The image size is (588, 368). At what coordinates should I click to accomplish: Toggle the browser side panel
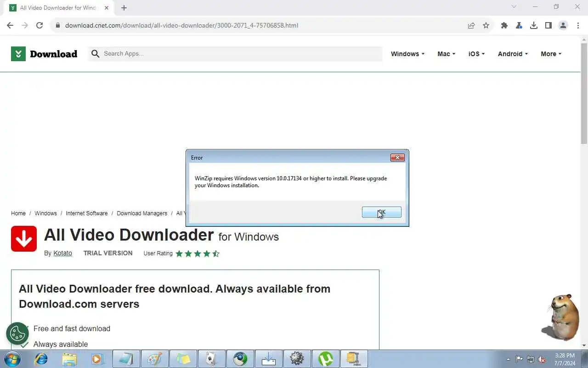[x=548, y=25]
